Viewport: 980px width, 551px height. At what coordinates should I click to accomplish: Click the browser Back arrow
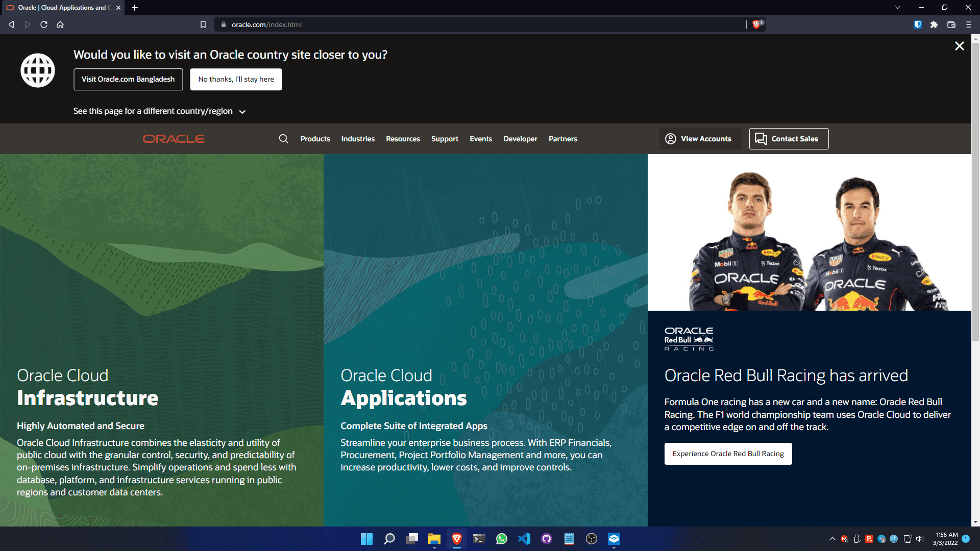[x=11, y=24]
